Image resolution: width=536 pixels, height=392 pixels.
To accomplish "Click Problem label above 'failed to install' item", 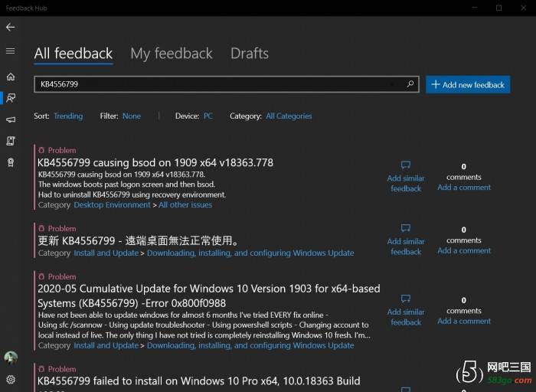I will [x=62, y=369].
